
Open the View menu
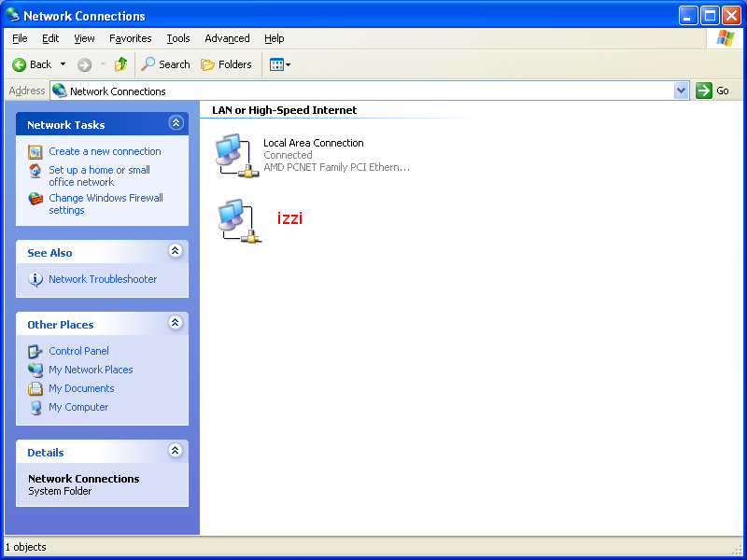[84, 38]
